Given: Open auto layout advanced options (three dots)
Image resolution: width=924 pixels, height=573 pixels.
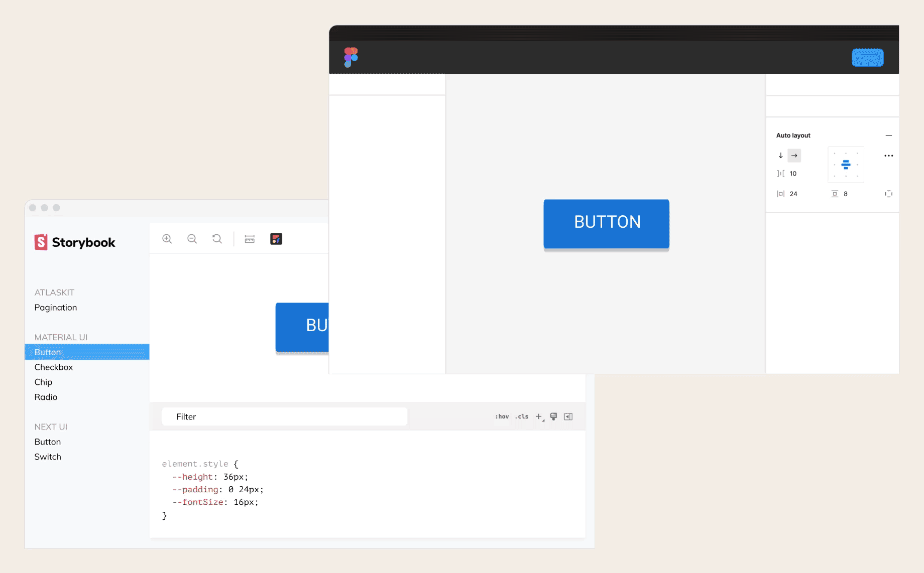Looking at the screenshot, I should click(889, 156).
